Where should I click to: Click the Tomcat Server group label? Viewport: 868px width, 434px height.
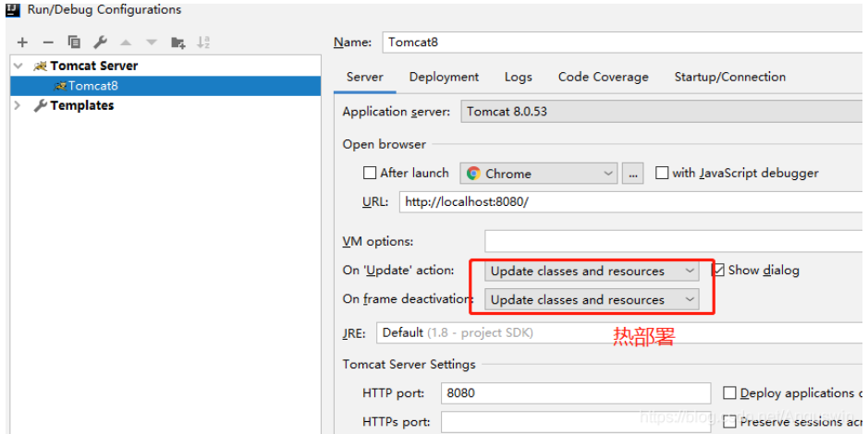(93, 66)
